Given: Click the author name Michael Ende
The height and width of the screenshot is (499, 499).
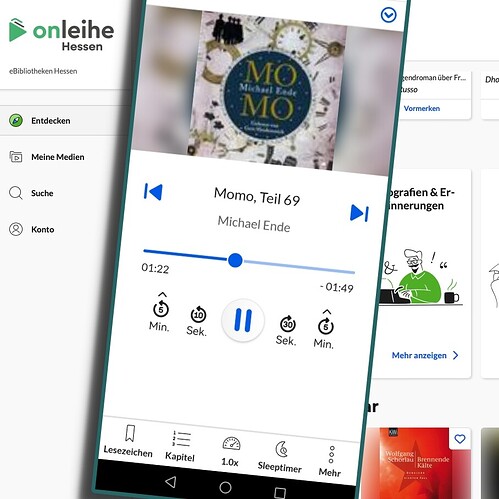Looking at the screenshot, I should pos(254,224).
